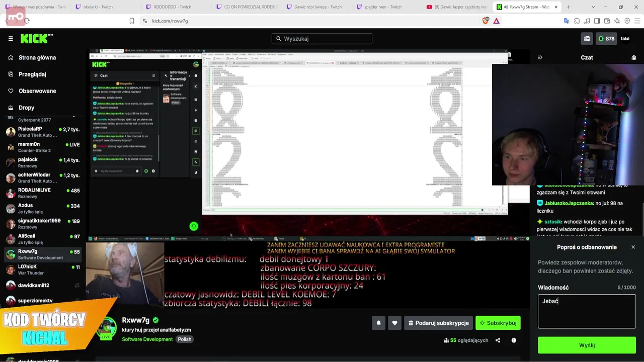This screenshot has height=362, width=644.
Task: Open the tab search dropdown
Action: [593, 7]
